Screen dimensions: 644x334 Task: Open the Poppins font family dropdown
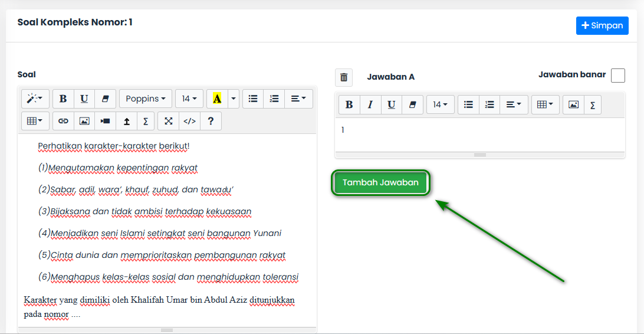tap(146, 99)
